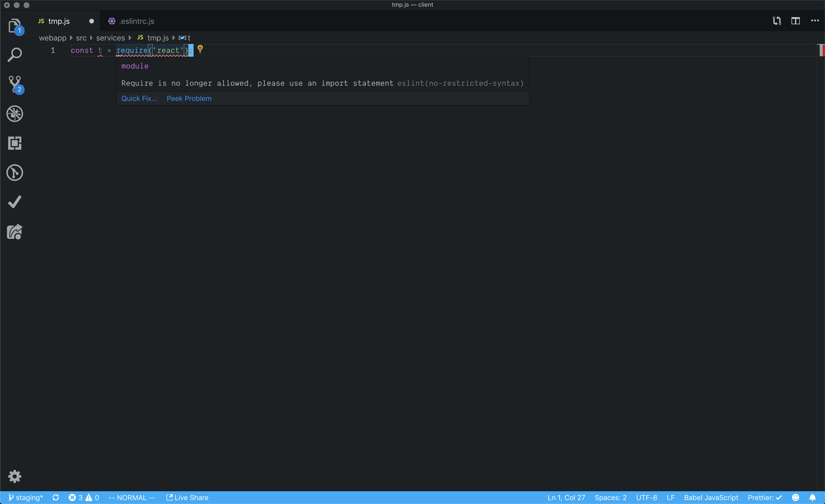
Task: Change language mode Babel JavaScript
Action: (711, 498)
